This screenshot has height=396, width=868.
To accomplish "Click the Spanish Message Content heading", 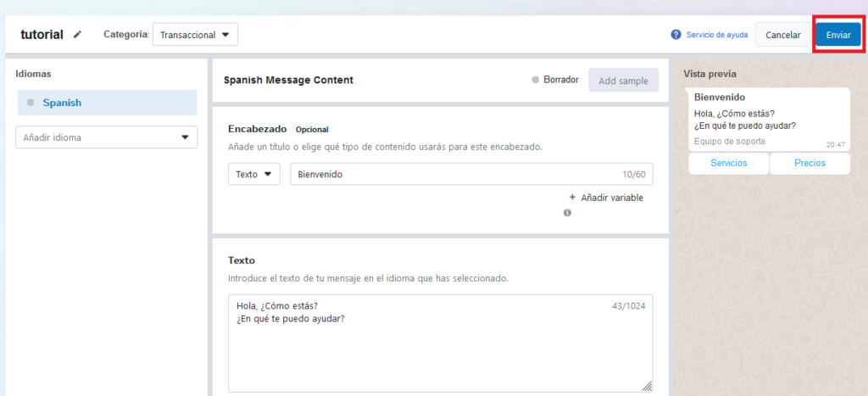I will 288,81.
